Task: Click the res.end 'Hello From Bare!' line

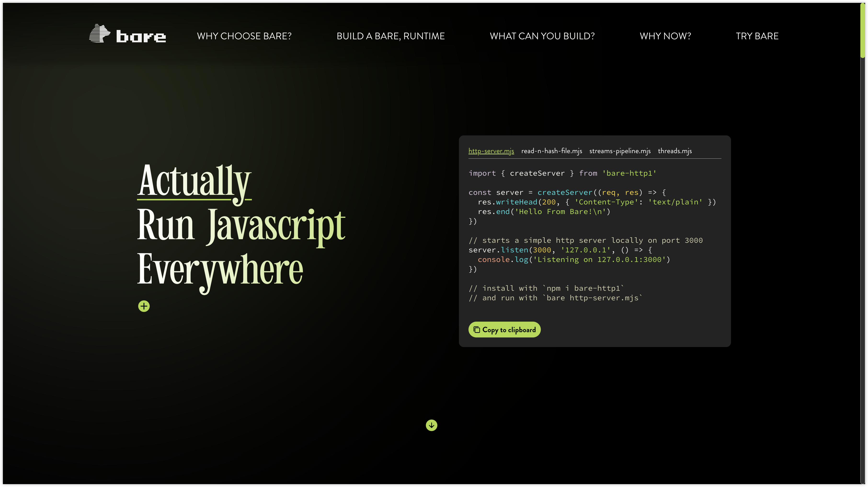Action: pos(544,212)
